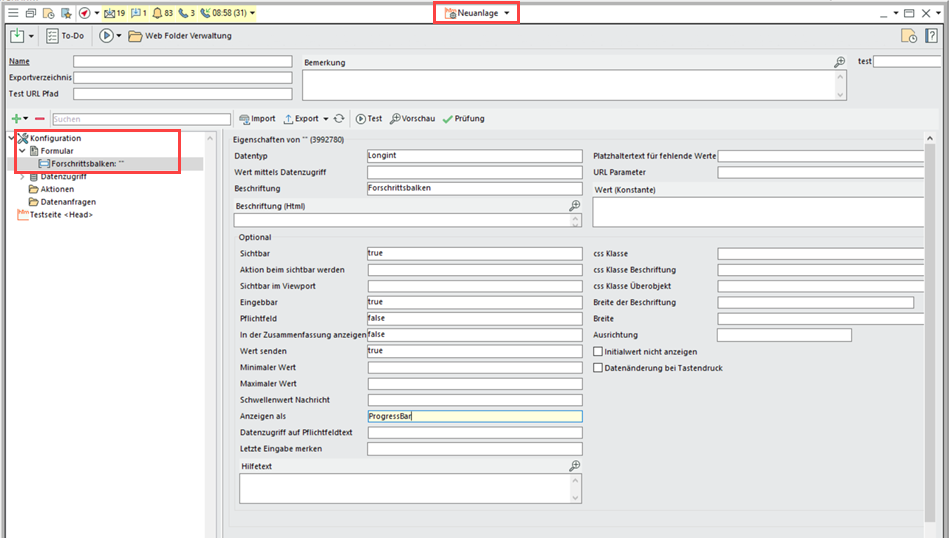The width and height of the screenshot is (950, 538).
Task: Open the Export dropdown arrow
Action: 326,119
